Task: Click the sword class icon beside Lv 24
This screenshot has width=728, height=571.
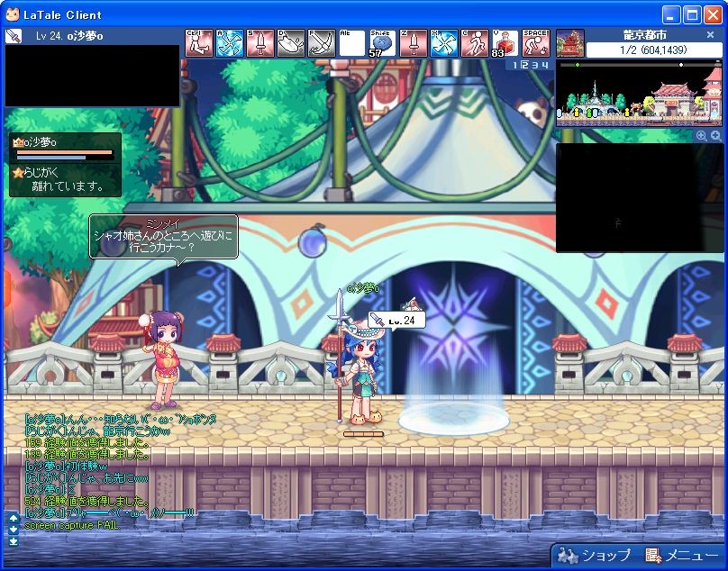Action: (14, 36)
